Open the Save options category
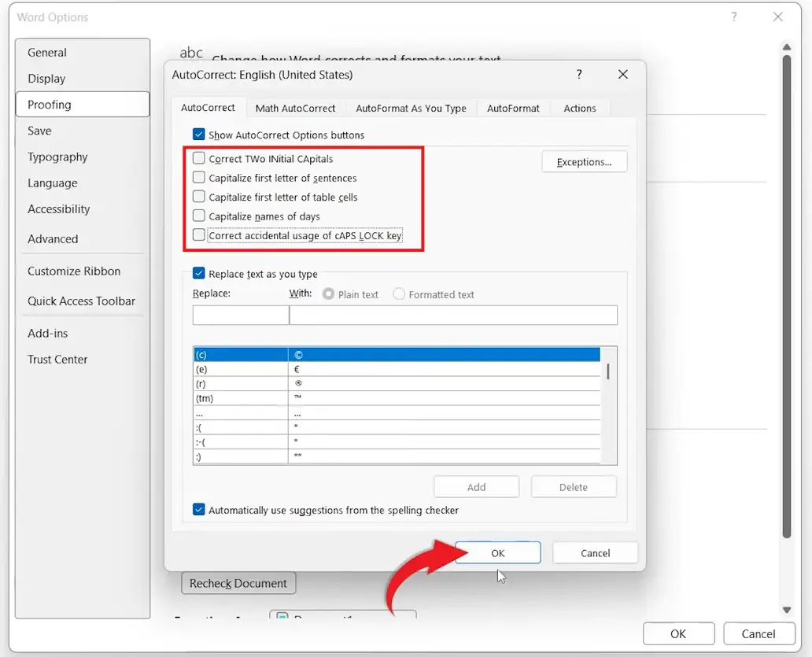This screenshot has height=657, width=812. pos(83,131)
